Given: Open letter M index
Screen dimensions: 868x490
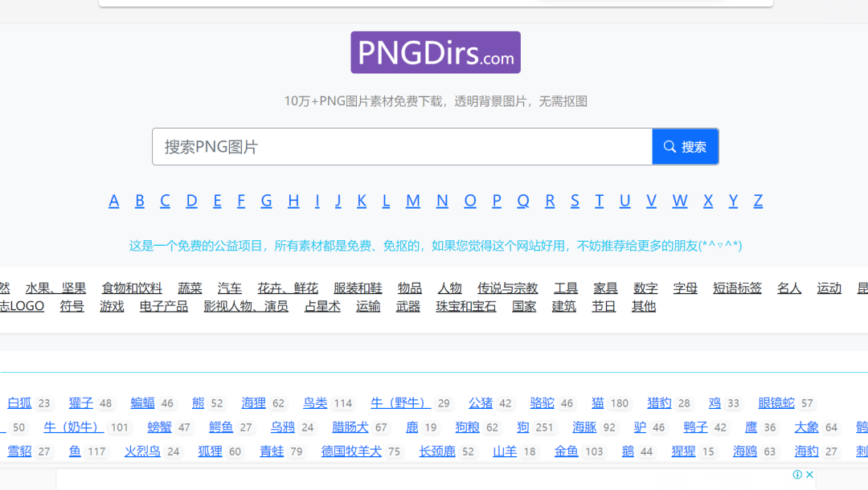Looking at the screenshot, I should pyautogui.click(x=413, y=201).
